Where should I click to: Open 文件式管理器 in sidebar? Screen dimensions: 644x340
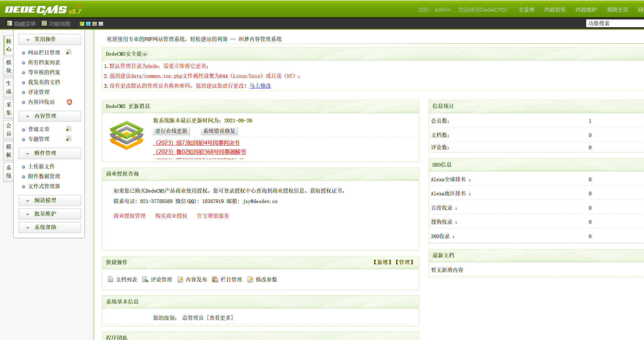pos(44,186)
